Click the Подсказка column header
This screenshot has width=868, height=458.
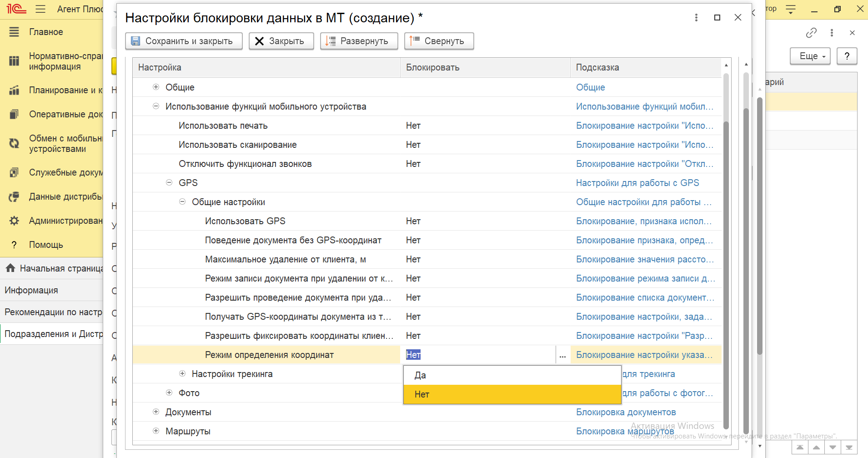pyautogui.click(x=646, y=67)
